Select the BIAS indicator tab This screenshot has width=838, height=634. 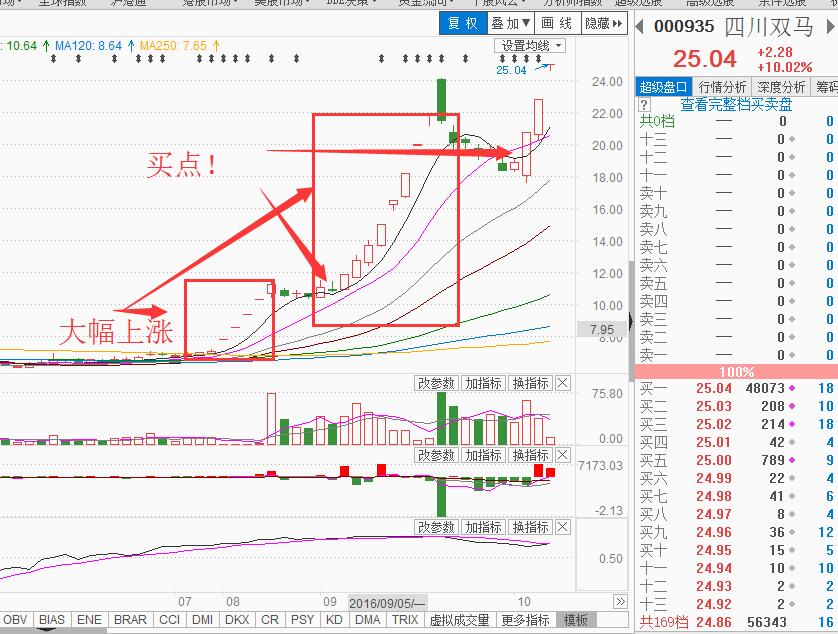(52, 620)
